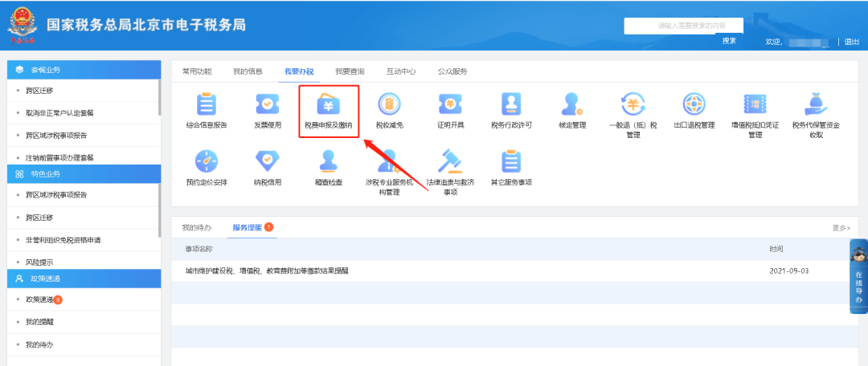Open 纳税信用 icon

coord(268,161)
